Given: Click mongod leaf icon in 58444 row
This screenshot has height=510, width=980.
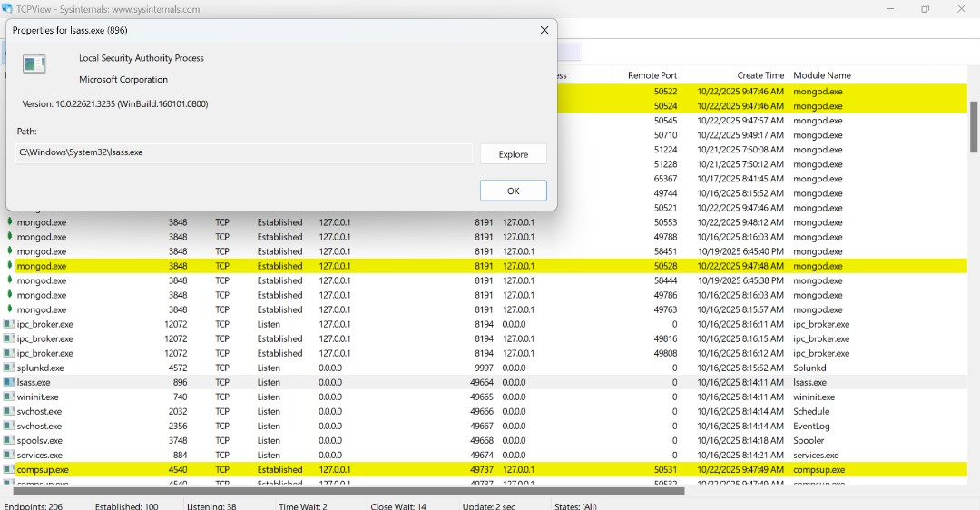Looking at the screenshot, I should [x=9, y=280].
